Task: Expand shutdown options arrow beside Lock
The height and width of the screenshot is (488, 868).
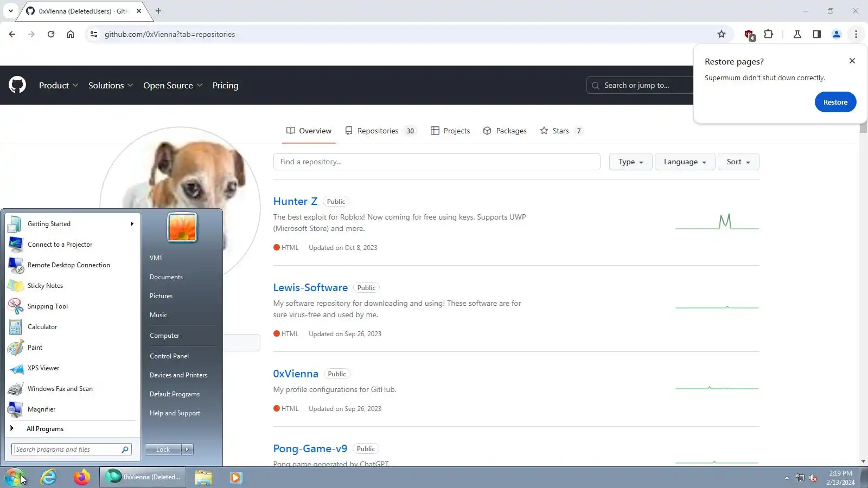Action: (188, 450)
